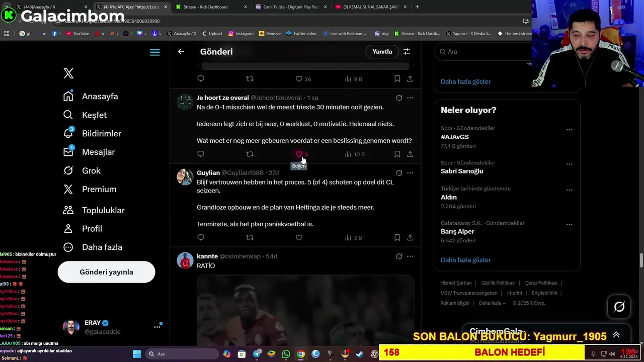Open Grok floating button
This screenshot has height=362, width=644.
pyautogui.click(x=619, y=307)
